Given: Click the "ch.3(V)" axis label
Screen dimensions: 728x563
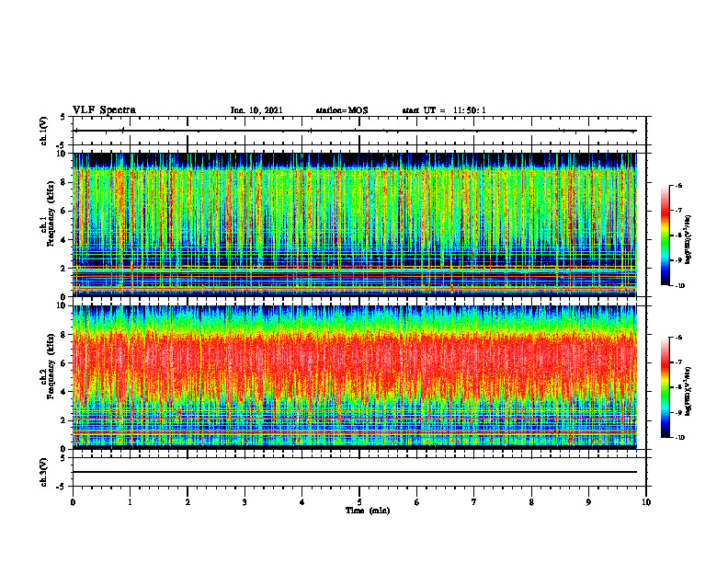Looking at the screenshot, I should coord(43,472).
